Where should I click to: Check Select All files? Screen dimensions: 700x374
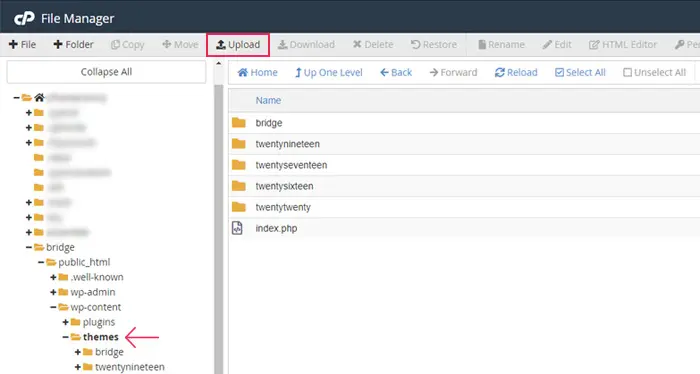pyautogui.click(x=580, y=72)
